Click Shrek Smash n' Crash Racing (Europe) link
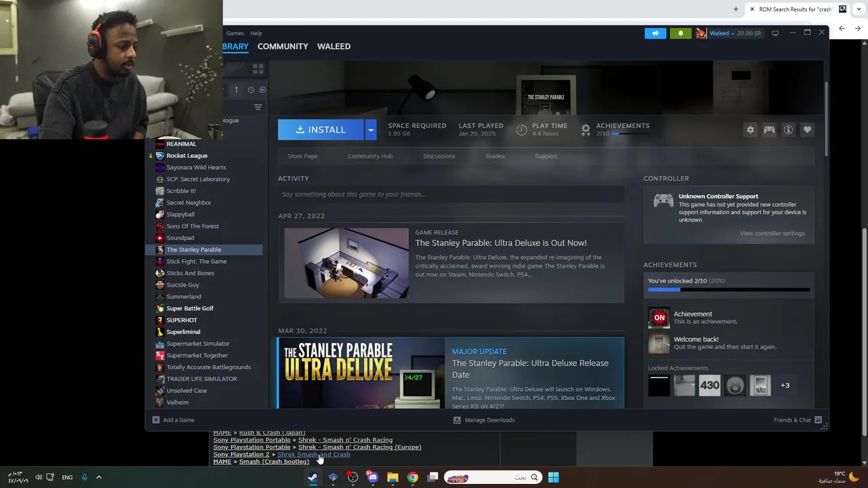This screenshot has height=488, width=868. point(359,447)
